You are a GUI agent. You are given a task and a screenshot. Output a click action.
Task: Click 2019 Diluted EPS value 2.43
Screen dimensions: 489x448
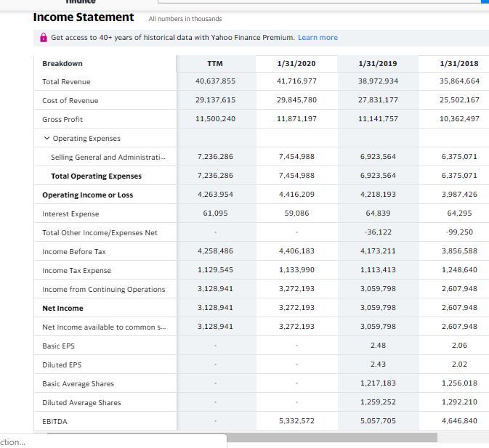378,364
